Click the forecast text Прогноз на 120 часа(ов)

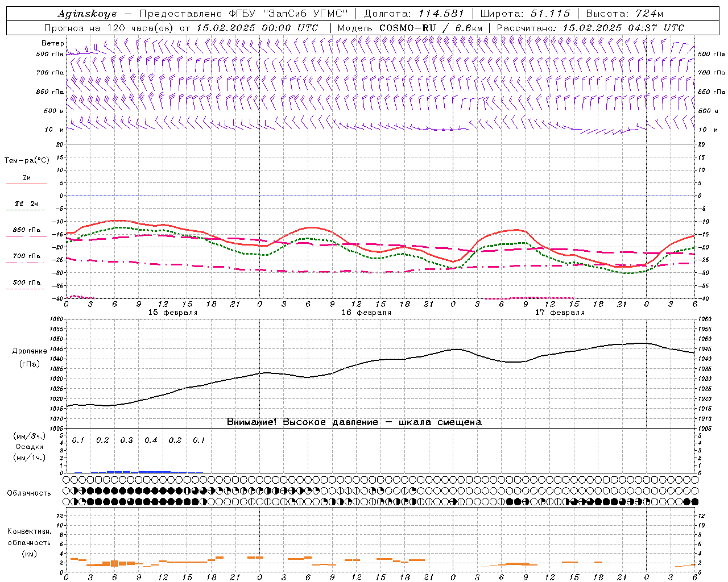[109, 28]
